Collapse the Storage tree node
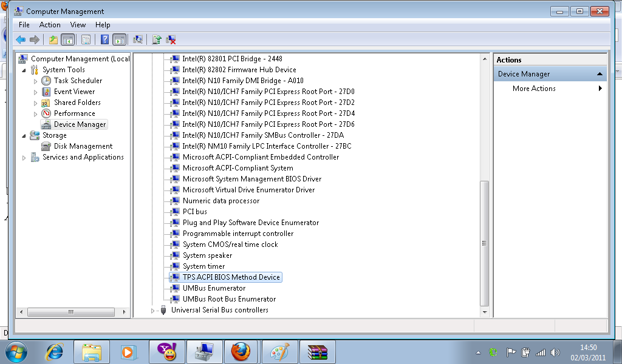The image size is (622, 364). [x=24, y=136]
